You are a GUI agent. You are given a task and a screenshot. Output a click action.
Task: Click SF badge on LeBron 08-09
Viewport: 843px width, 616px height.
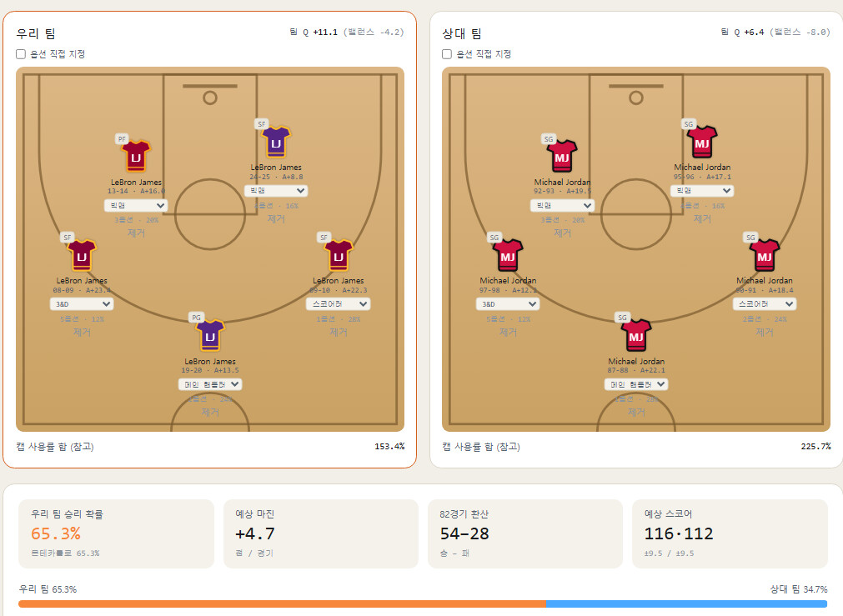68,237
